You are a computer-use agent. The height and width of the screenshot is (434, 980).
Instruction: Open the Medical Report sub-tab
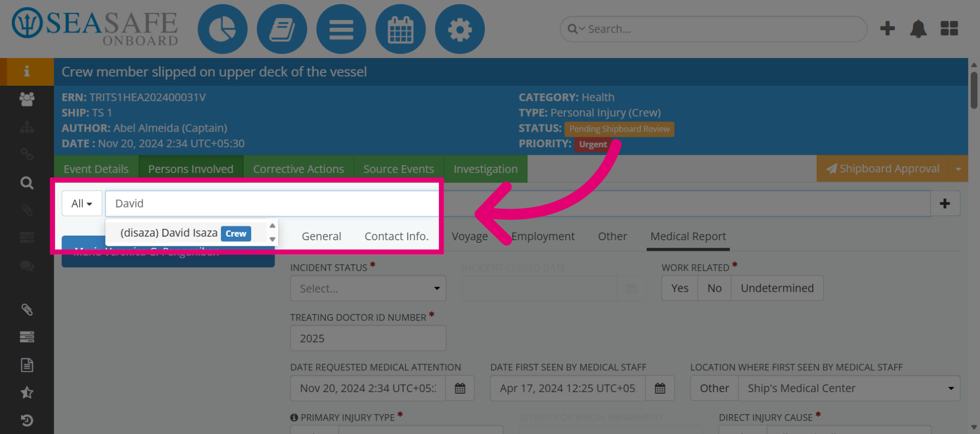point(688,237)
